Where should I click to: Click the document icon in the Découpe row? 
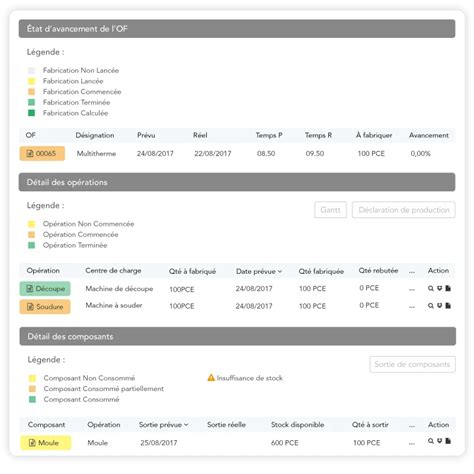point(448,288)
